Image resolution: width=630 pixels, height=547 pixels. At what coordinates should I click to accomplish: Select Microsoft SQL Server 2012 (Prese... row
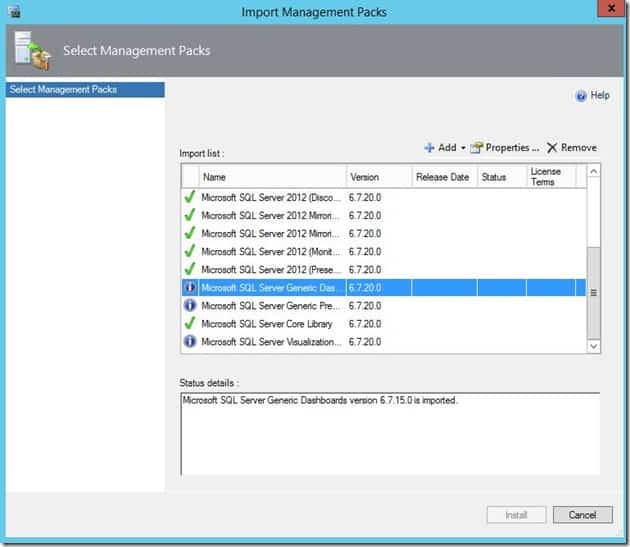click(384, 269)
